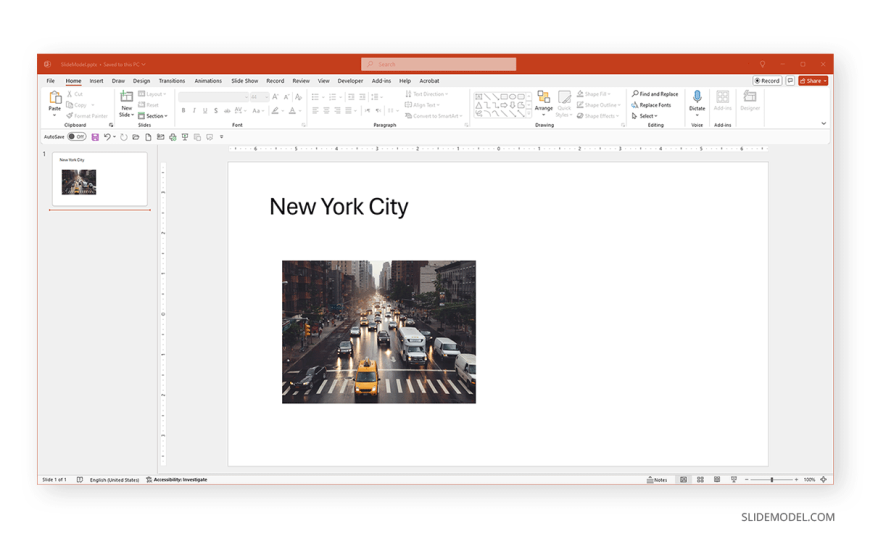The width and height of the screenshot is (870, 539).
Task: Click the purple Save icon in quick access toolbar
Action: click(95, 137)
